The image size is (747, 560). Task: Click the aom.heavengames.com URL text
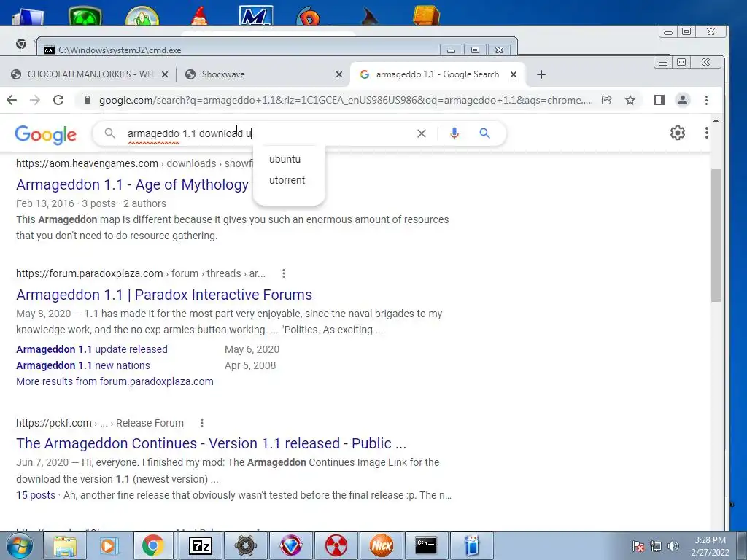coord(88,163)
